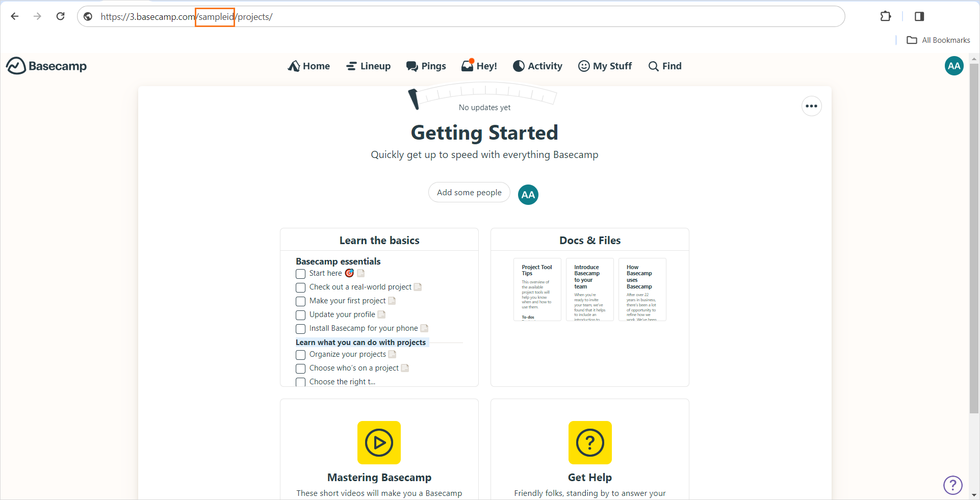Open the Mastering Basecamp title link
Viewport: 980px width, 500px height.
pos(379,478)
